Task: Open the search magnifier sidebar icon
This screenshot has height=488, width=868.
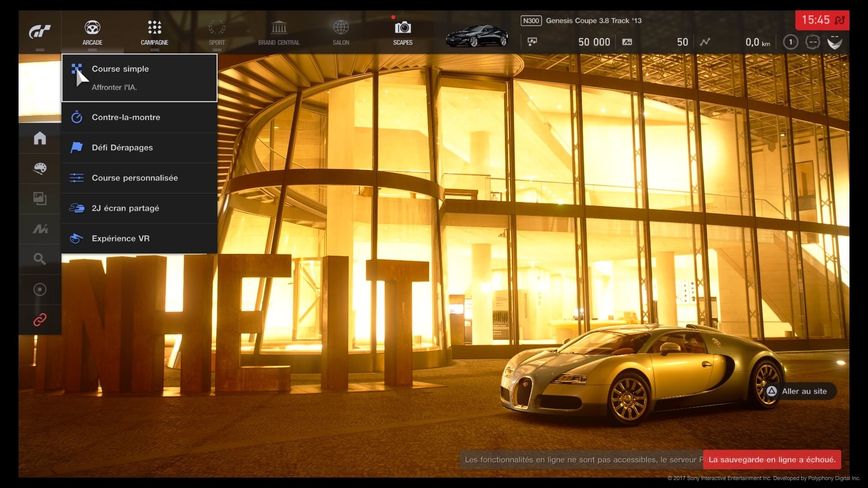Action: point(40,259)
